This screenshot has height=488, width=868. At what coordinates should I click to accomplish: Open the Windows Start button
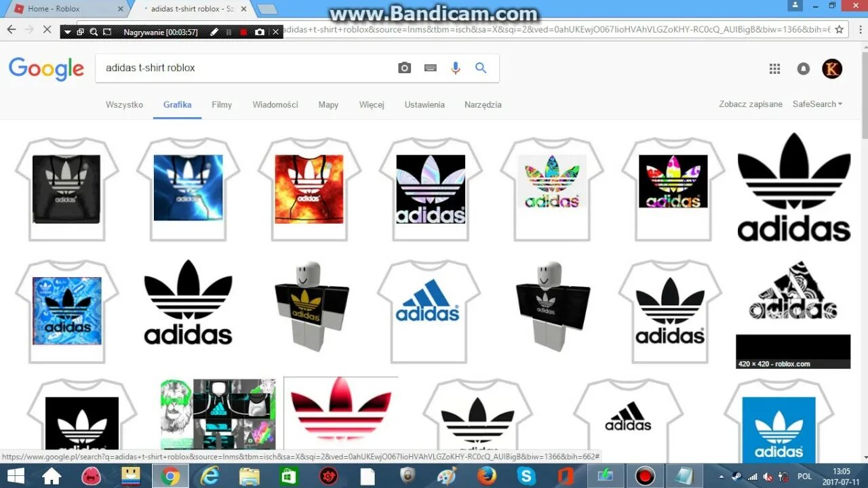tap(15, 476)
